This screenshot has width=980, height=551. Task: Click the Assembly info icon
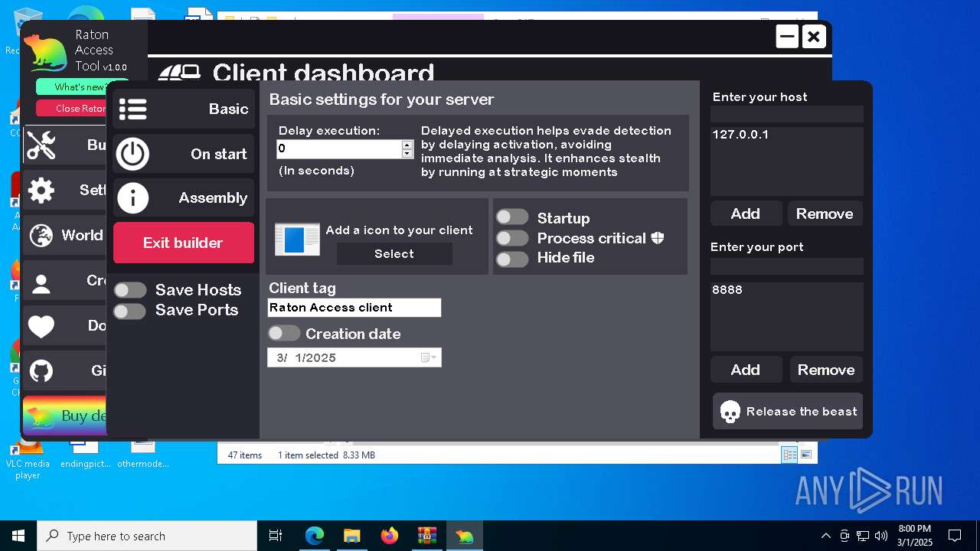click(132, 198)
